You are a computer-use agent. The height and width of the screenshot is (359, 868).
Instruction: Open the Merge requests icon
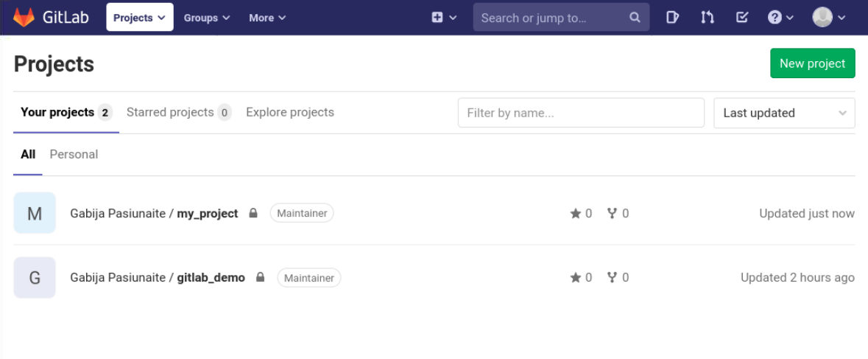[708, 18]
